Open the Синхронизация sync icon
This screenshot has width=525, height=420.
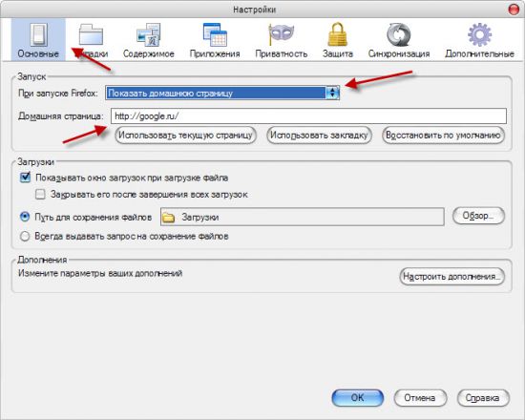tap(399, 34)
